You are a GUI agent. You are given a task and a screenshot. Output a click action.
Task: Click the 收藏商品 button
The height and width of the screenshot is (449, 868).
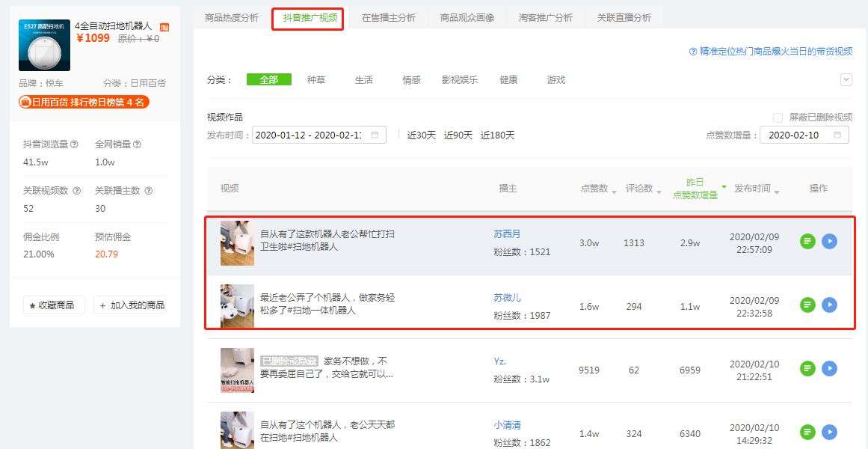55,305
